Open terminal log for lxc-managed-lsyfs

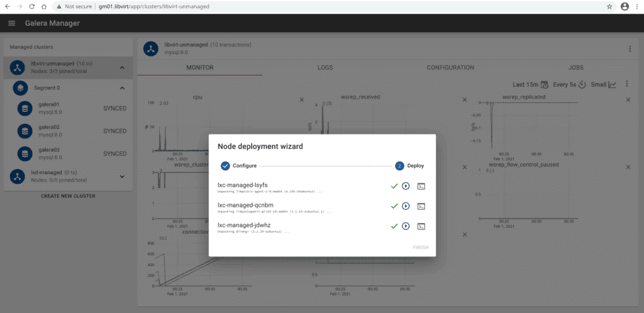(x=421, y=187)
